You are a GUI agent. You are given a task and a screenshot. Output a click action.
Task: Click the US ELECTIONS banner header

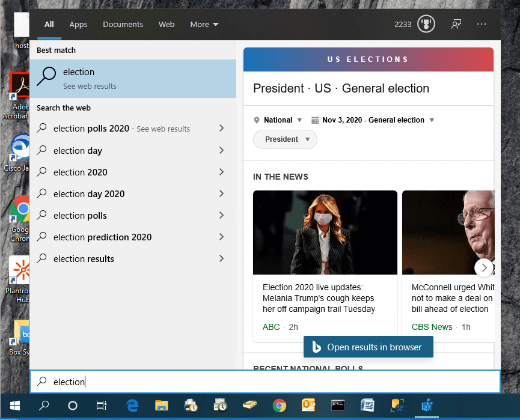368,59
